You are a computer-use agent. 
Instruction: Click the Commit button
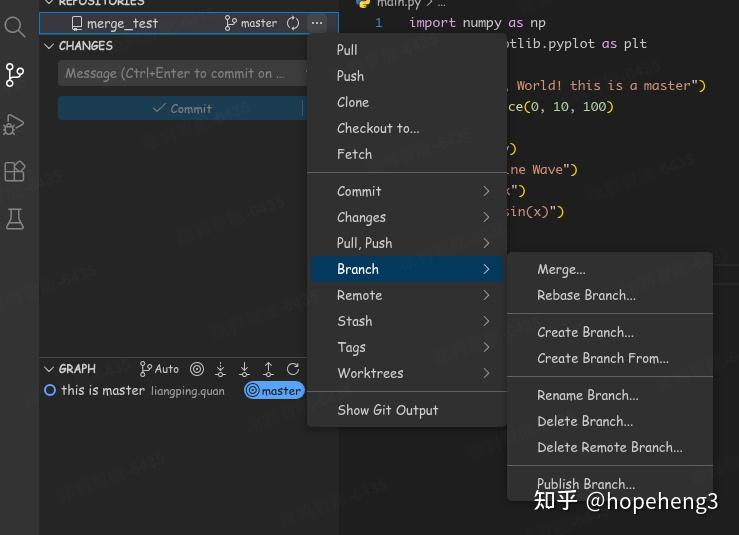(182, 108)
